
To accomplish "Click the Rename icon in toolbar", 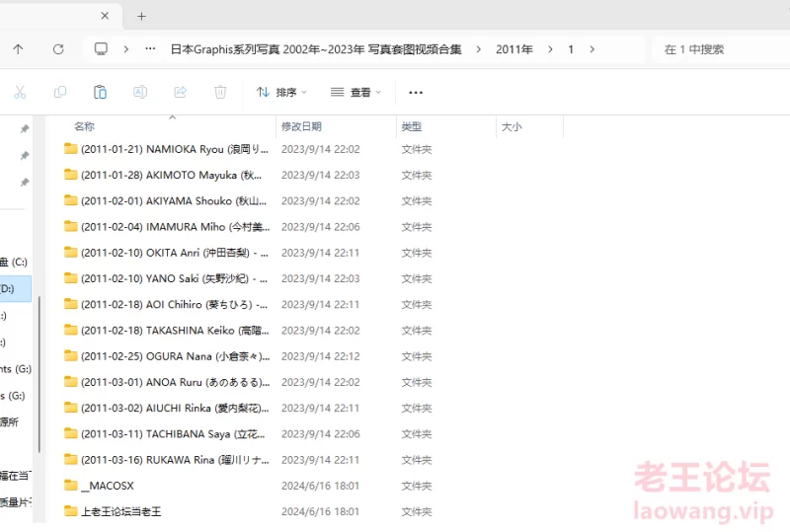I will (140, 92).
